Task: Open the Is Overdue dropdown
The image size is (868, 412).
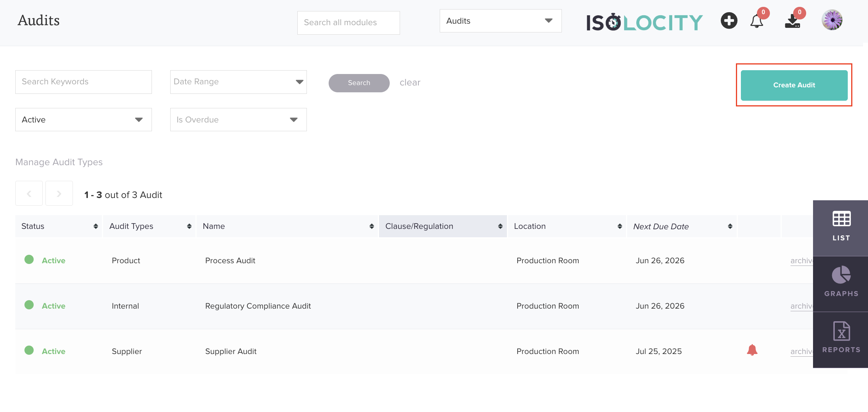Action: click(238, 120)
